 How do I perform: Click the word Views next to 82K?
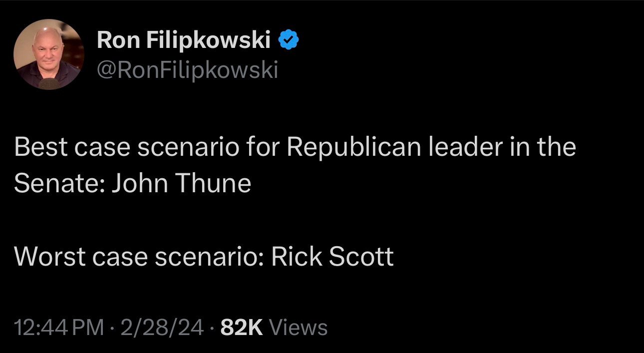point(298,328)
